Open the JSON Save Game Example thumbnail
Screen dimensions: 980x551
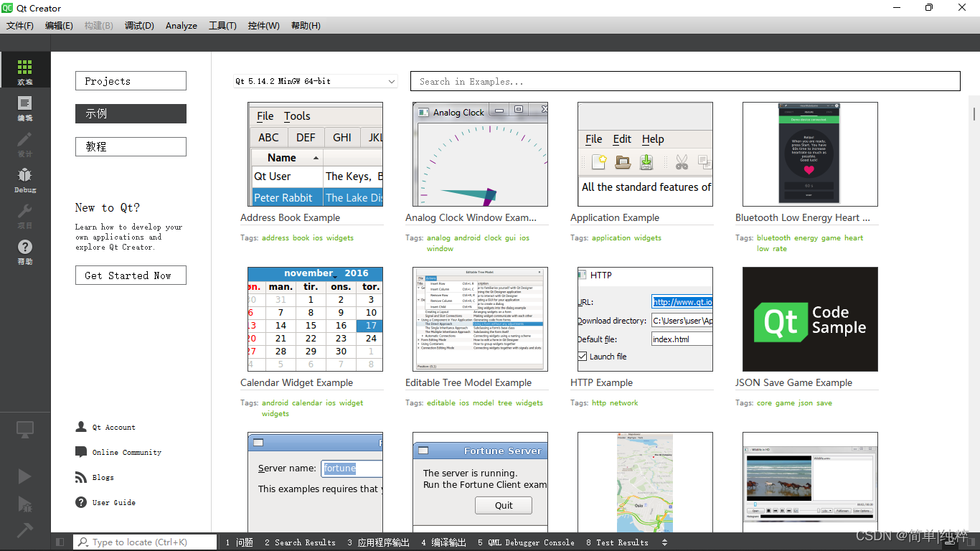pyautogui.click(x=811, y=319)
